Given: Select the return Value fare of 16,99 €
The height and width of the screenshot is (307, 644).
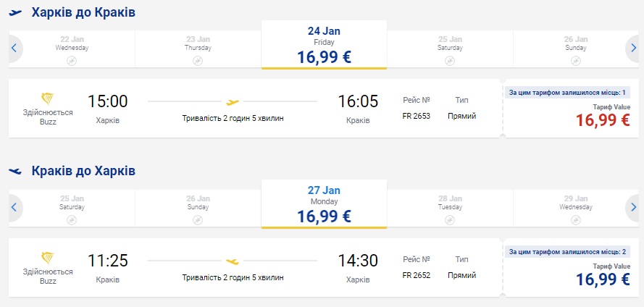Looking at the screenshot, I should point(602,279).
